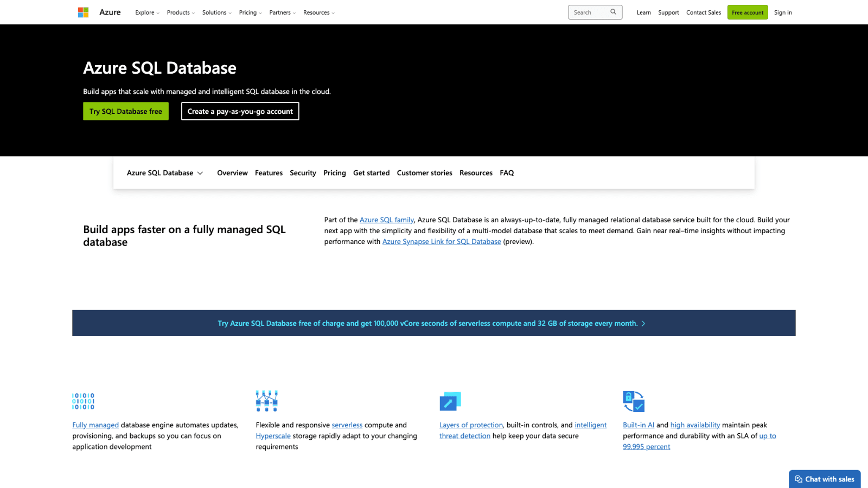
Task: Click the chat bubble icon in Chat with sales
Action: pos(799,479)
